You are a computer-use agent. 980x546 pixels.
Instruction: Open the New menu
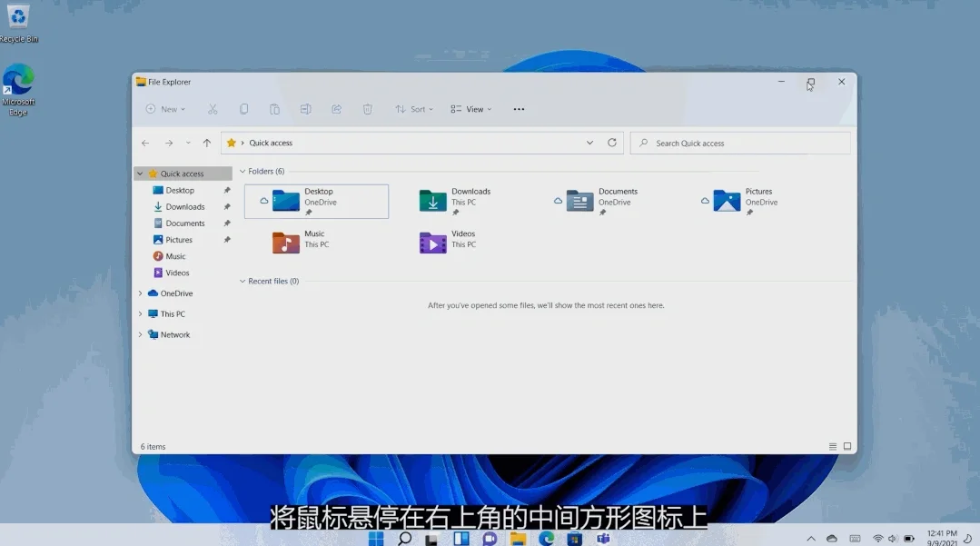[x=164, y=108]
